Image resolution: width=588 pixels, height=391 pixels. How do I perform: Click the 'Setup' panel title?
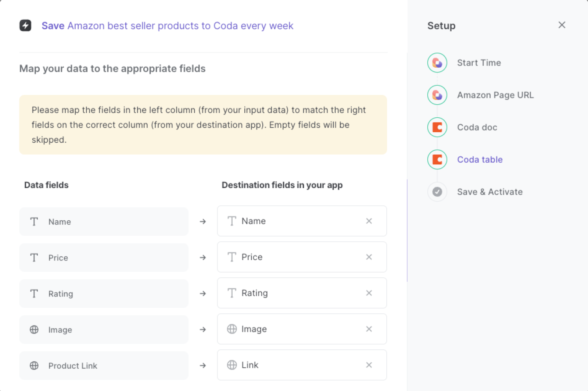coord(441,26)
